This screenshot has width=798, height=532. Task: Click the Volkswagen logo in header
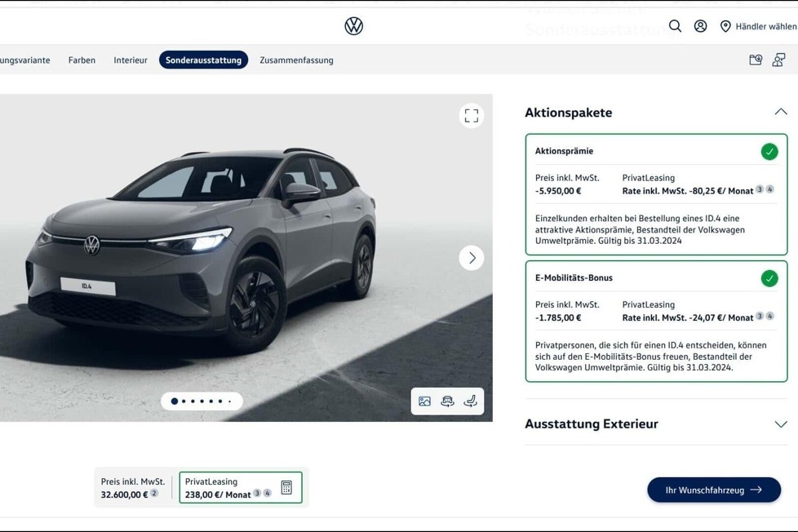(353, 26)
